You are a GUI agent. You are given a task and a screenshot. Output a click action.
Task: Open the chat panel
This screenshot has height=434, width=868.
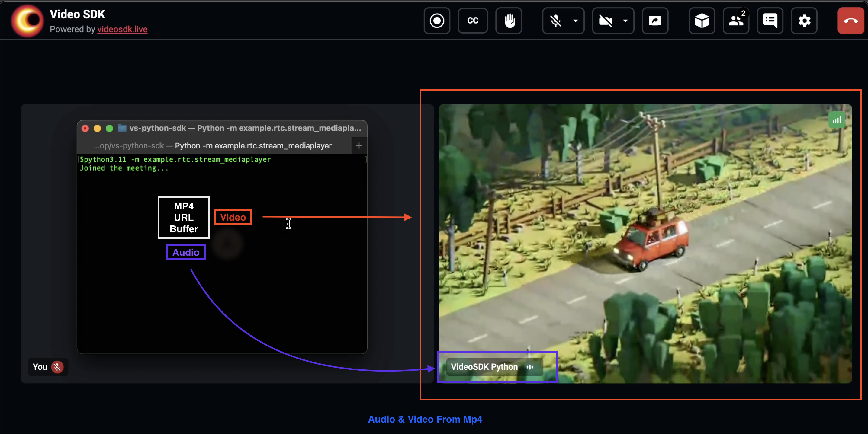[x=770, y=21]
